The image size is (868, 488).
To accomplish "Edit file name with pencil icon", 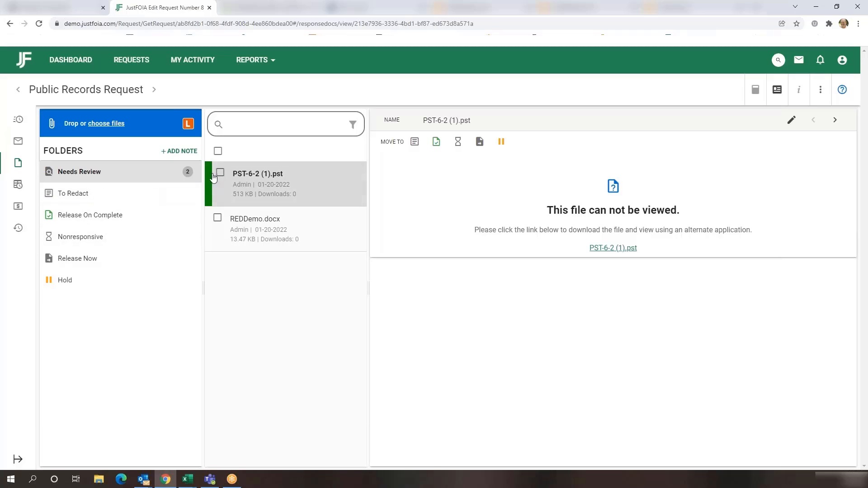I will (x=791, y=120).
